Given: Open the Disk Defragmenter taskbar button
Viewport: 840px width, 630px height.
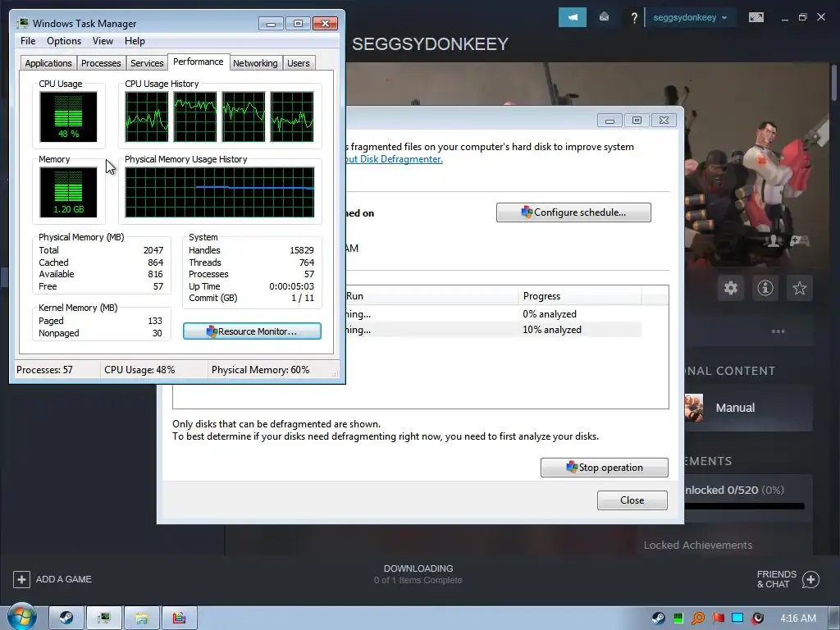Looking at the screenshot, I should coord(179,618).
